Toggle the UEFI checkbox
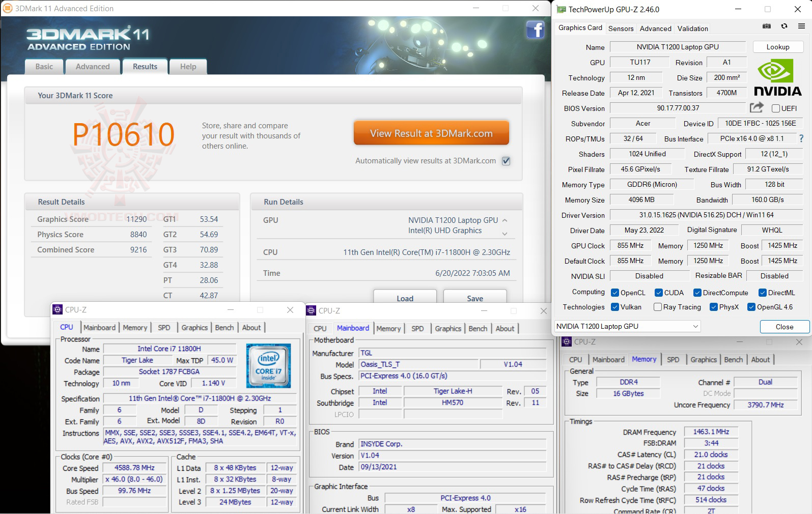This screenshot has height=514, width=812. point(776,108)
